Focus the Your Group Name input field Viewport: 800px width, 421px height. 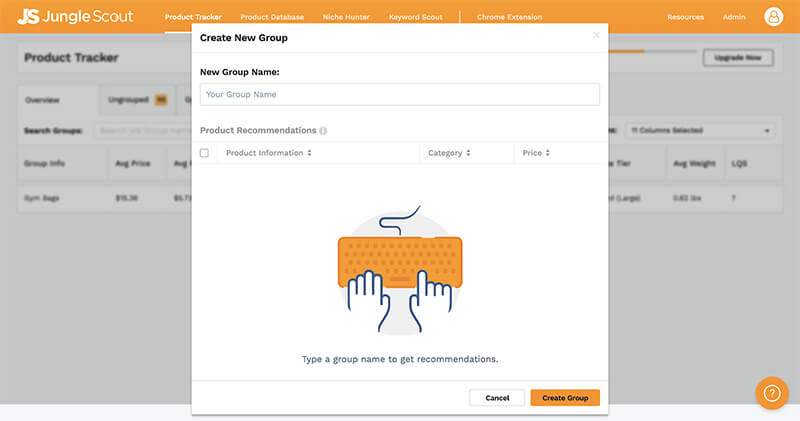[400, 94]
